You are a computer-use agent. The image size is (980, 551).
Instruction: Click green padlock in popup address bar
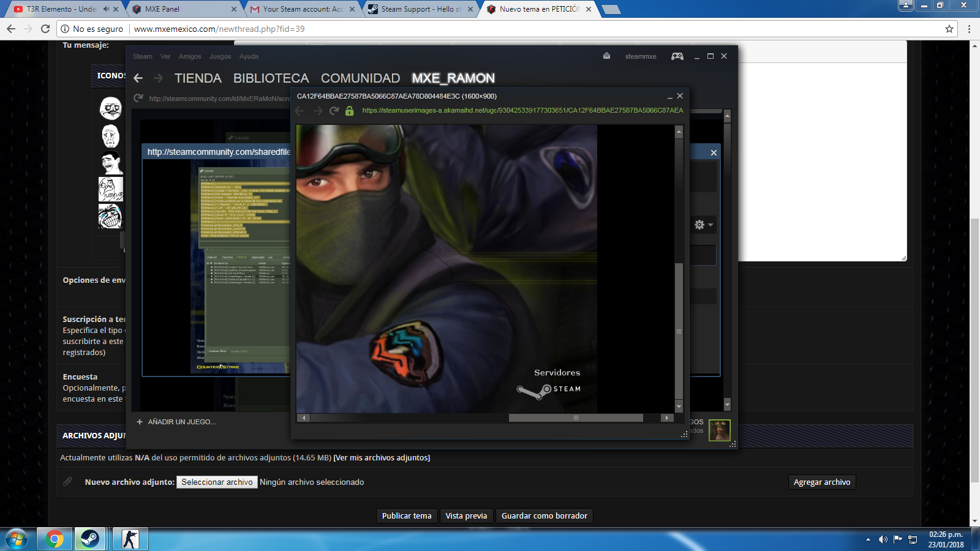[x=349, y=111]
